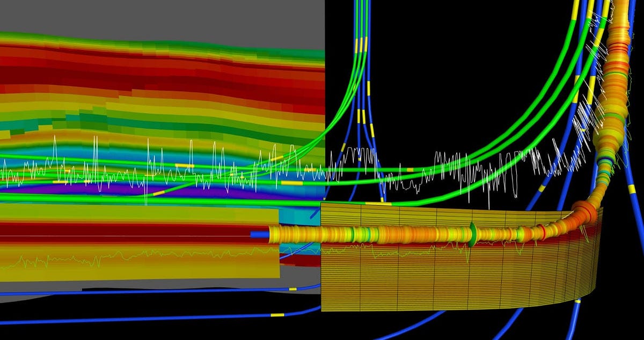The image size is (644, 340).
Task: Click the grey overburden area above the seismic colors
Action: click(x=161, y=16)
